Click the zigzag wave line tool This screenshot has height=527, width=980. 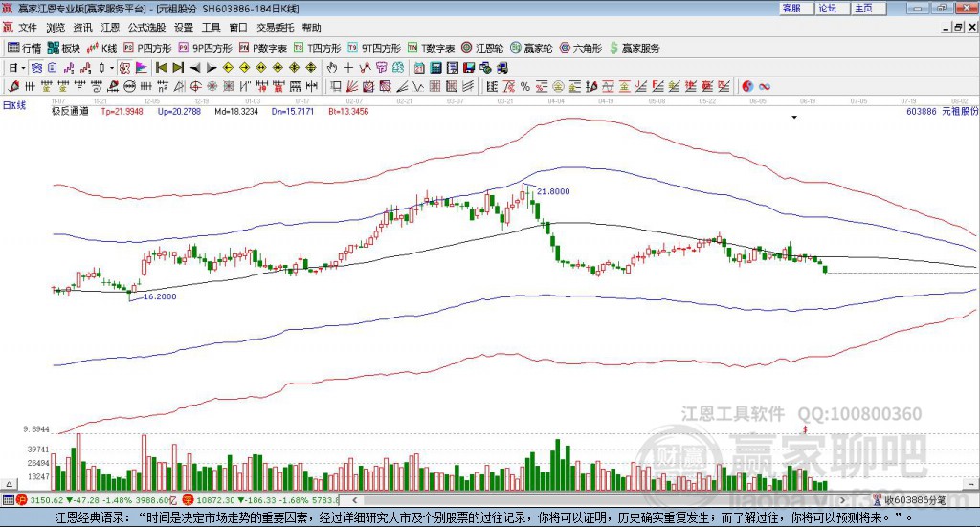point(417,87)
